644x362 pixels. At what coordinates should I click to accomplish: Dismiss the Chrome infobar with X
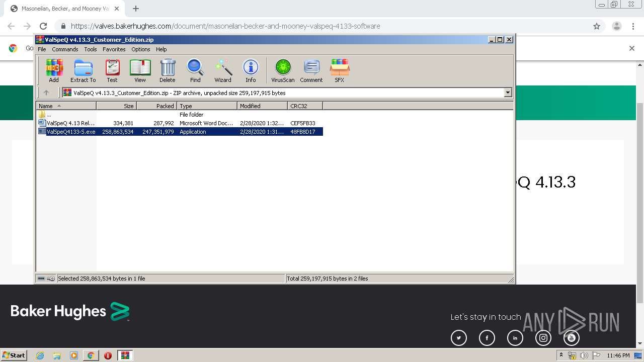point(632,48)
